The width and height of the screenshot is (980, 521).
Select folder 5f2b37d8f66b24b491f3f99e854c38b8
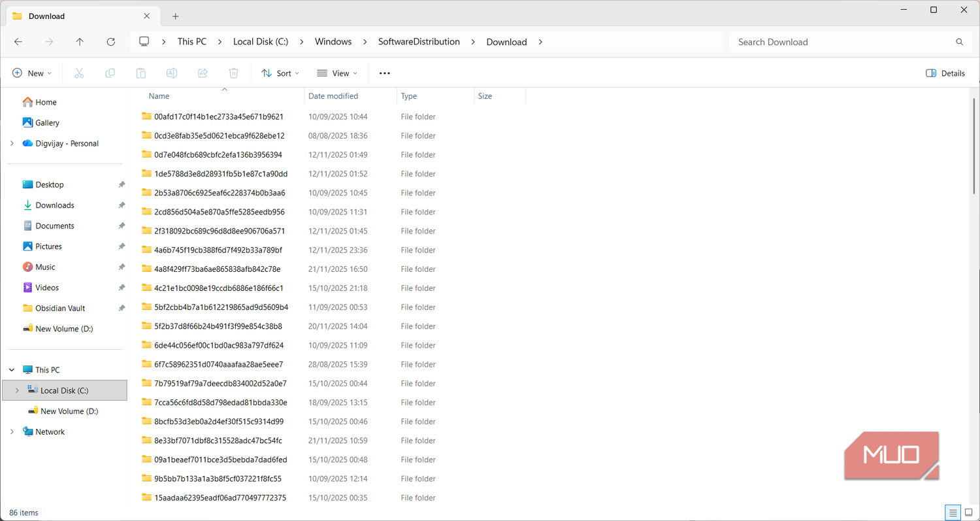click(x=218, y=326)
